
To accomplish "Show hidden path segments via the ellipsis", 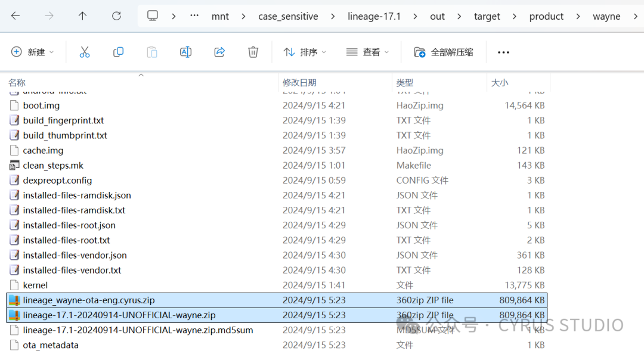I will tap(194, 16).
